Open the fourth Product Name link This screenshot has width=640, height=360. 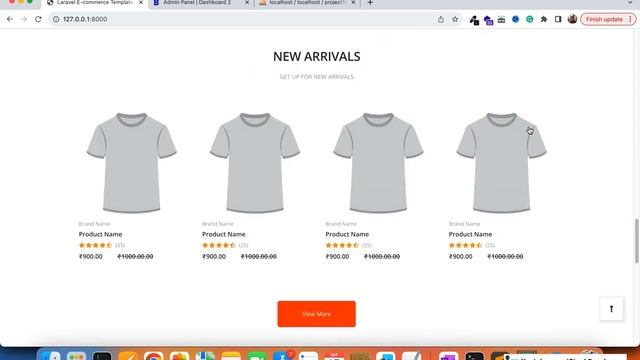click(x=470, y=234)
